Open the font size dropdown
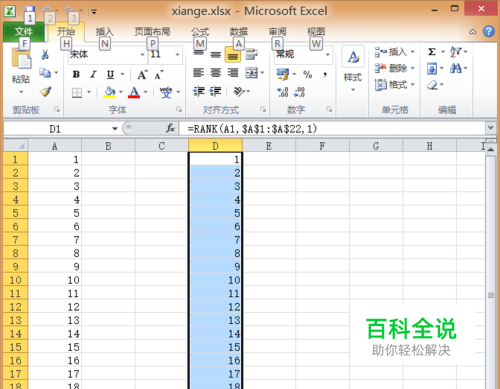Viewport: 500px width, 389px height. click(x=177, y=55)
